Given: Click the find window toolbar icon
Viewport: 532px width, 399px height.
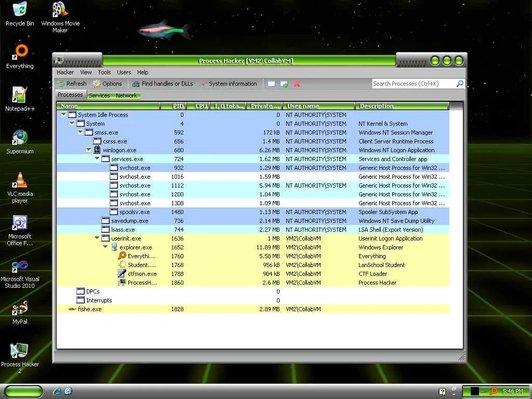Looking at the screenshot, I should coord(271,84).
